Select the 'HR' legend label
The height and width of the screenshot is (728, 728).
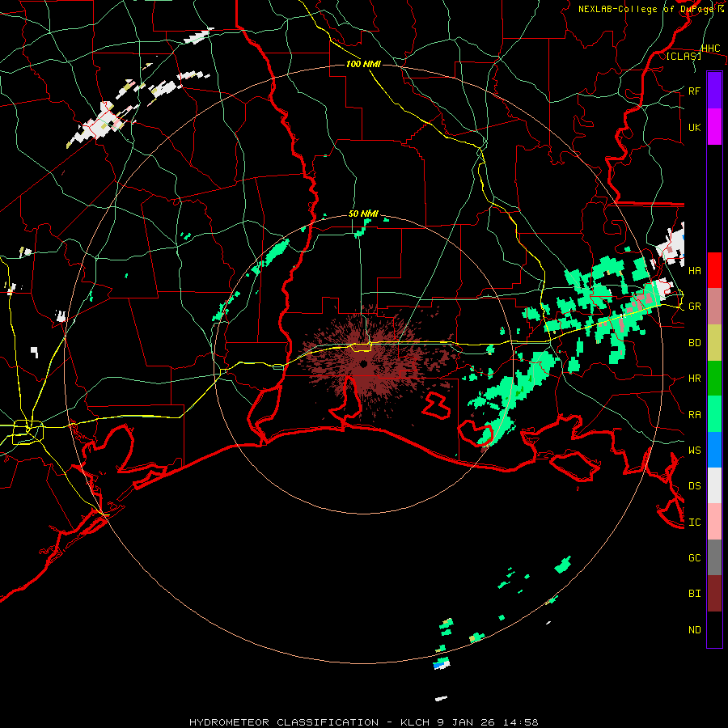(x=694, y=379)
